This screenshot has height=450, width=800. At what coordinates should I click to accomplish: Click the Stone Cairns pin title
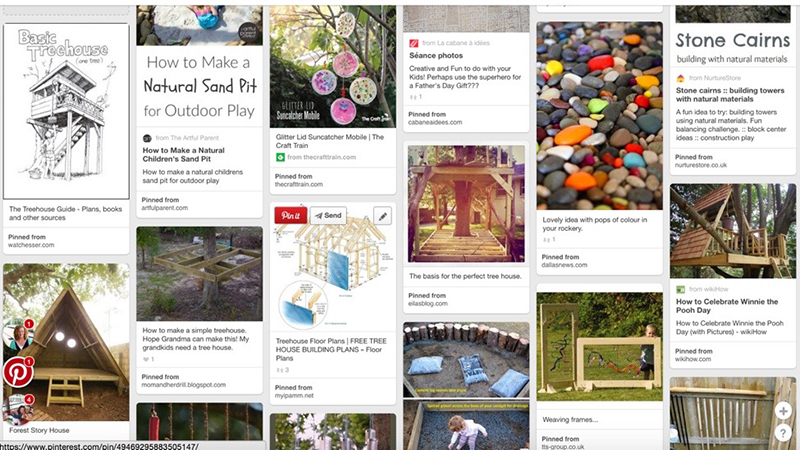pyautogui.click(x=730, y=94)
